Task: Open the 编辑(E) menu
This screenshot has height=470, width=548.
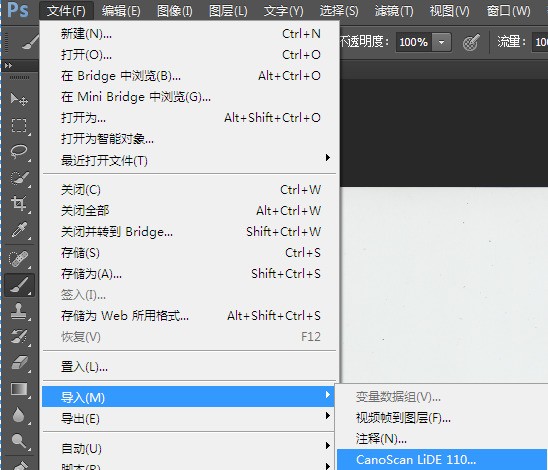Action: click(x=121, y=11)
